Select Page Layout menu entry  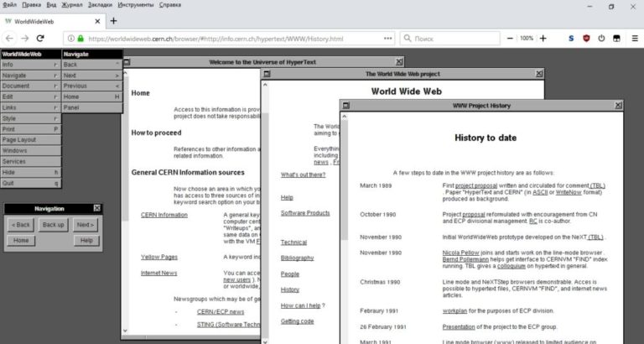[x=31, y=140]
